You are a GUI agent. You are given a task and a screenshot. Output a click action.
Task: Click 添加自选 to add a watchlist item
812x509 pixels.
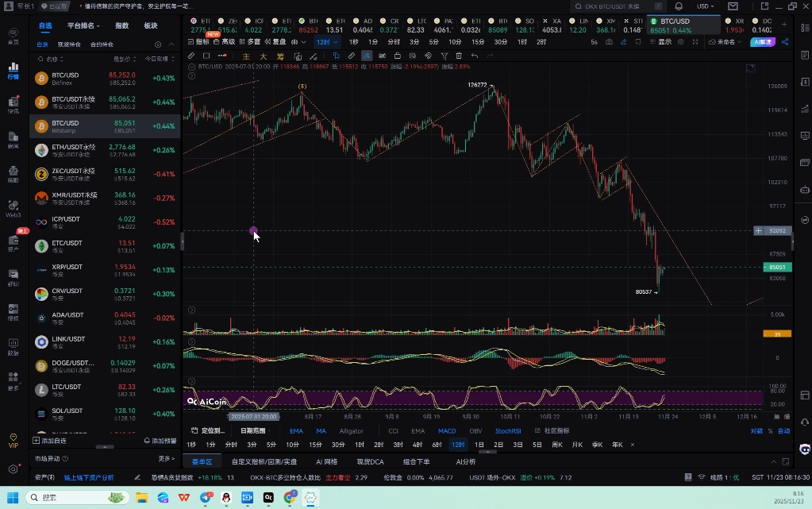coord(49,440)
